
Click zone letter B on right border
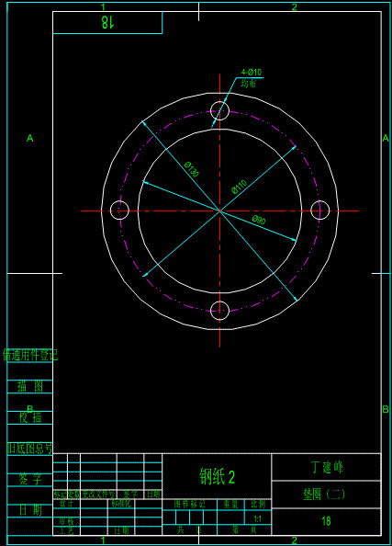386,409
